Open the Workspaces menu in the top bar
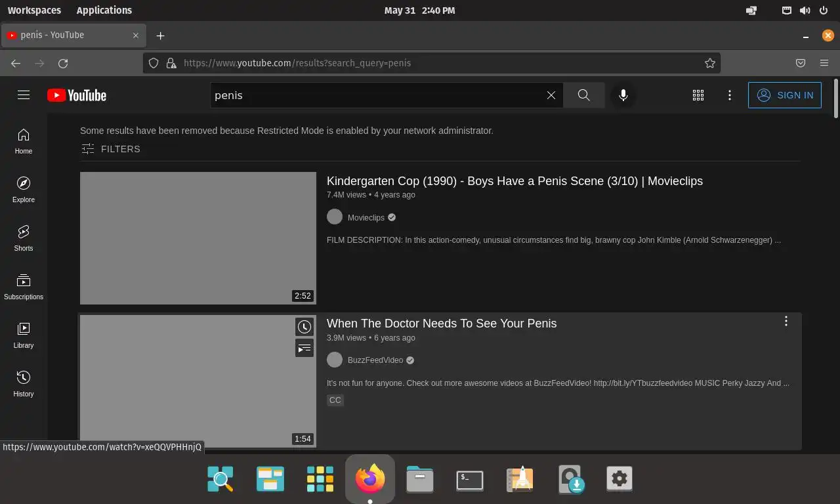 34,10
